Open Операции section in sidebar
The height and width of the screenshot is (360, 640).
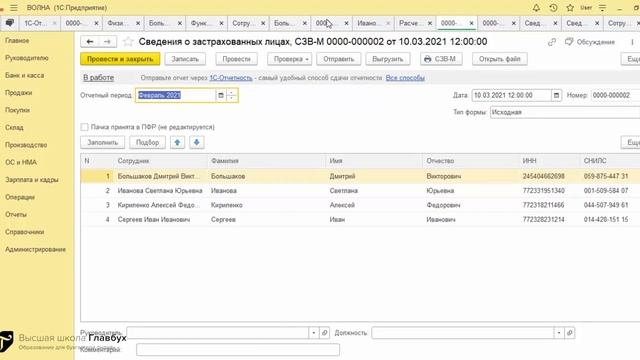[20, 197]
